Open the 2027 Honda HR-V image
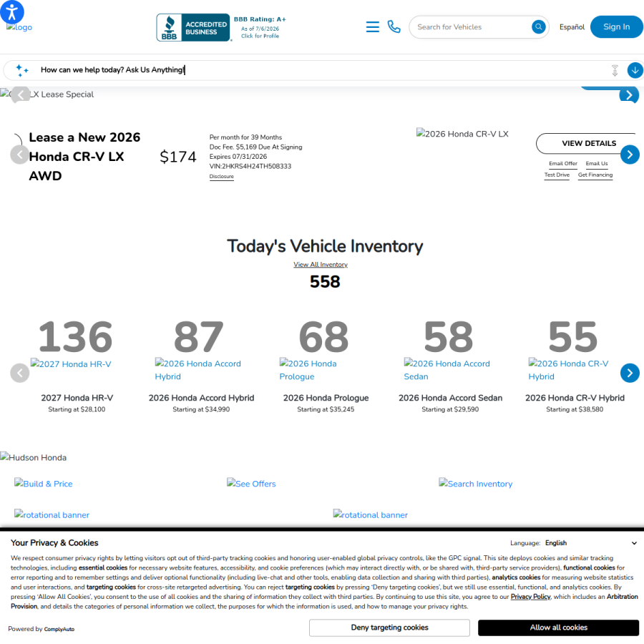 (x=71, y=364)
